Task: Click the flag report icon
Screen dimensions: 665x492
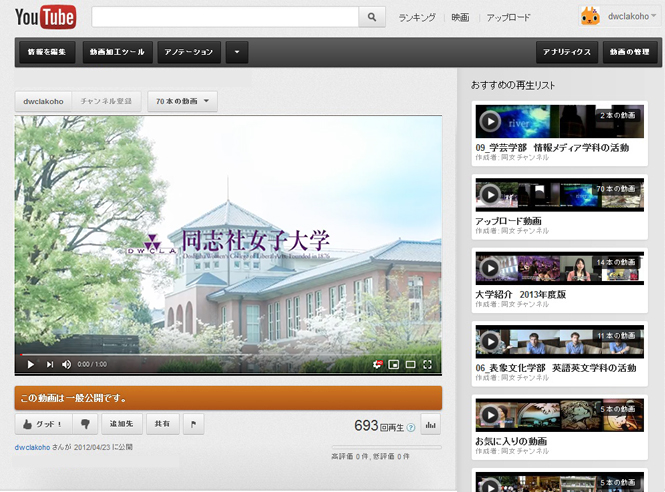Action: [x=193, y=424]
